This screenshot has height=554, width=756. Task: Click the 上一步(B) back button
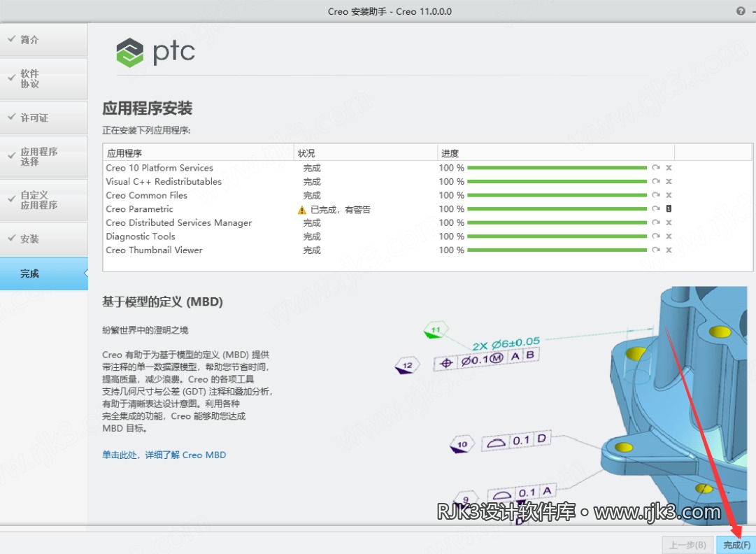coord(688,545)
